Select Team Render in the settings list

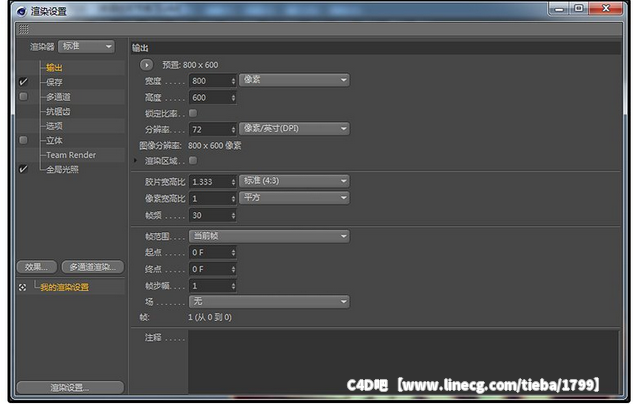point(70,155)
